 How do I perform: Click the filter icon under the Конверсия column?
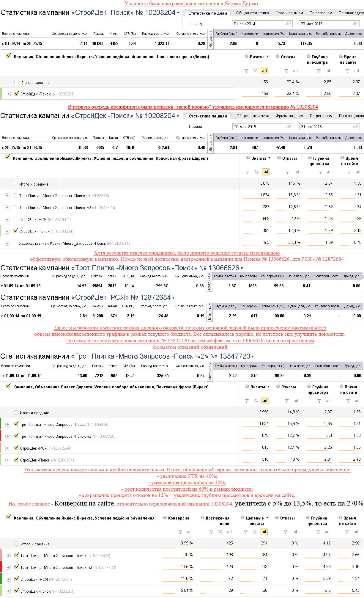click(x=180, y=532)
